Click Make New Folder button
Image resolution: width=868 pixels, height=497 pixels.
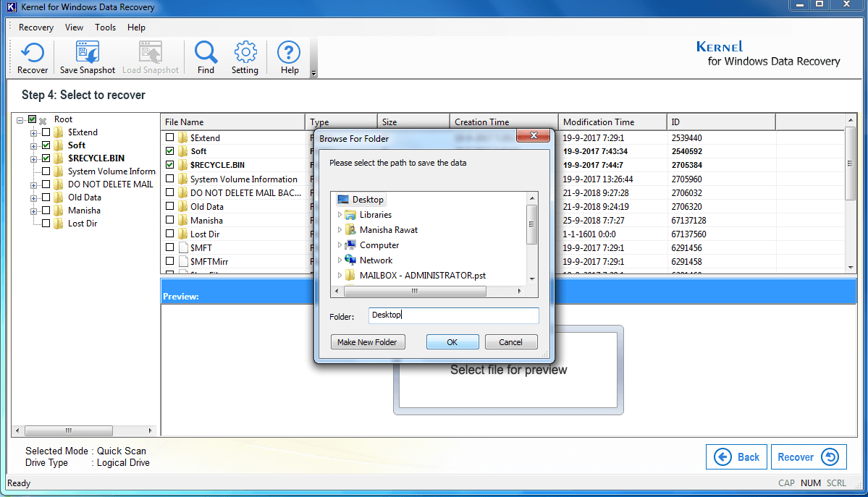click(x=368, y=342)
